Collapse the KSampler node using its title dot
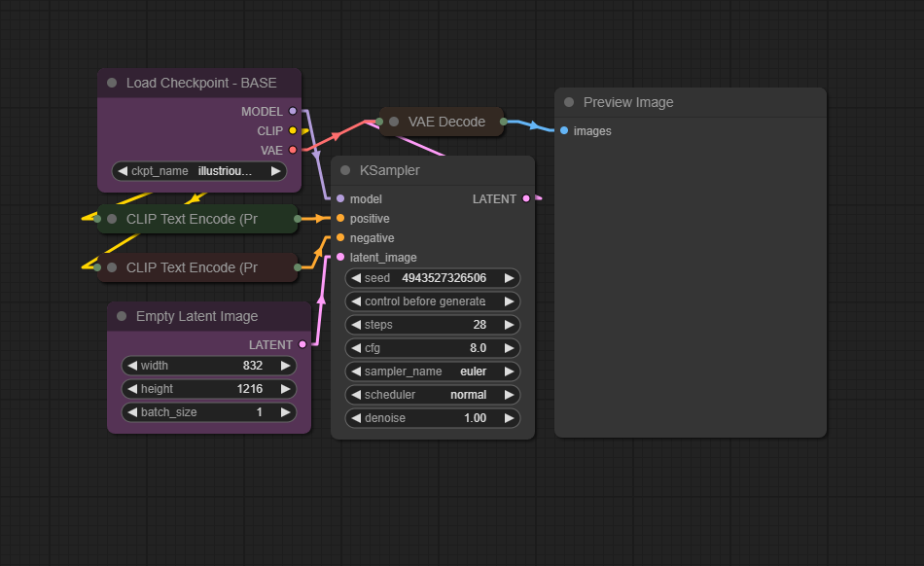 345,170
